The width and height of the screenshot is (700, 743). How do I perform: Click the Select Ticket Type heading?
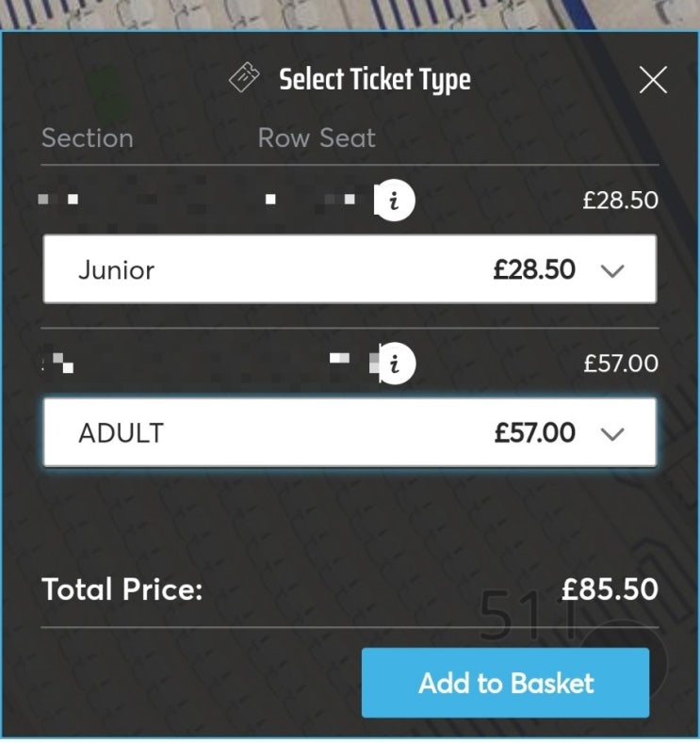tap(374, 80)
